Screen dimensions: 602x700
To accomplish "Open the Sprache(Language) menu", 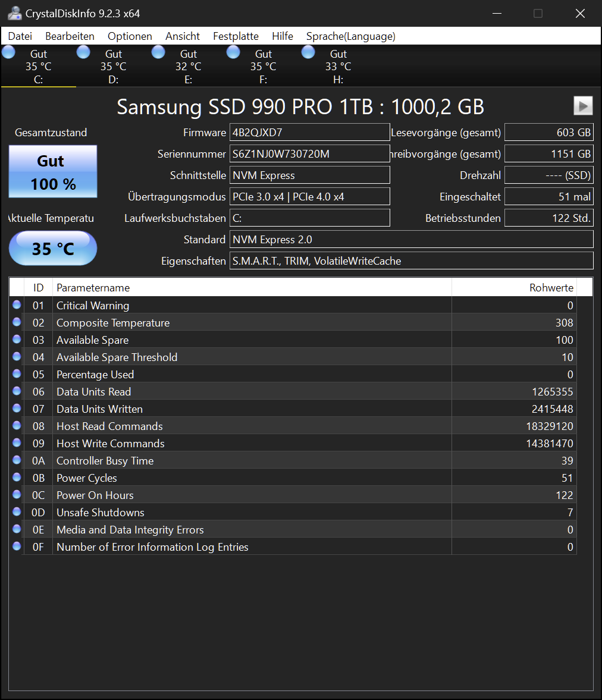I will [350, 36].
